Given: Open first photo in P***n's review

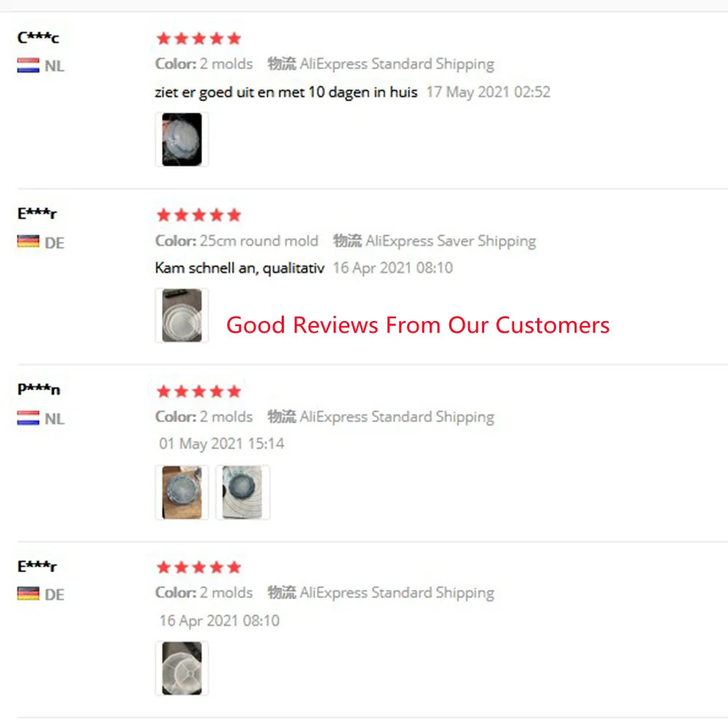Looking at the screenshot, I should 182,492.
